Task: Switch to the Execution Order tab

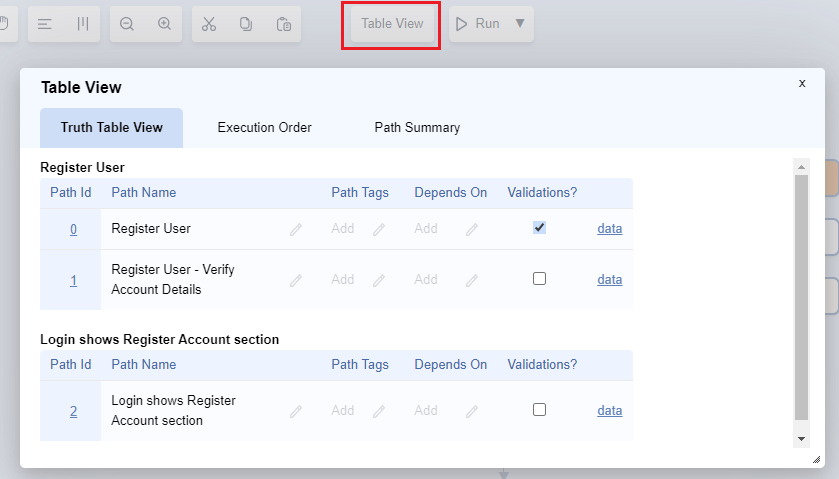Action: (x=265, y=128)
